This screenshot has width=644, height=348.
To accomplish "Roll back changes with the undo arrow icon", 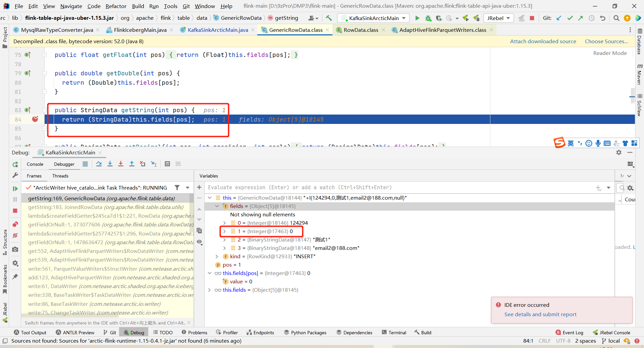I will point(603,18).
